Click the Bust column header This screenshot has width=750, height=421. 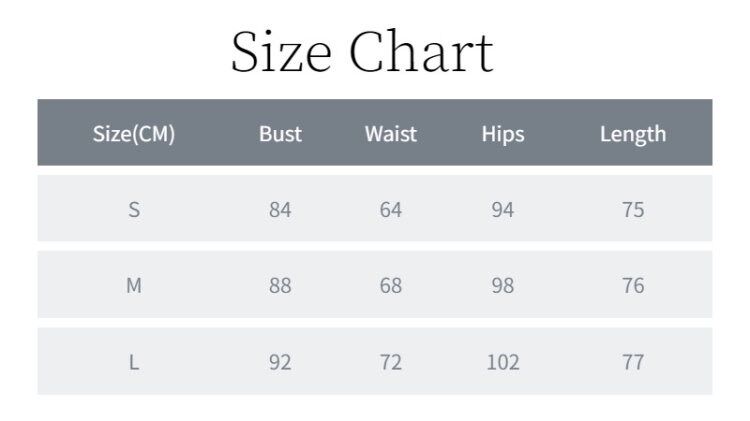point(280,134)
